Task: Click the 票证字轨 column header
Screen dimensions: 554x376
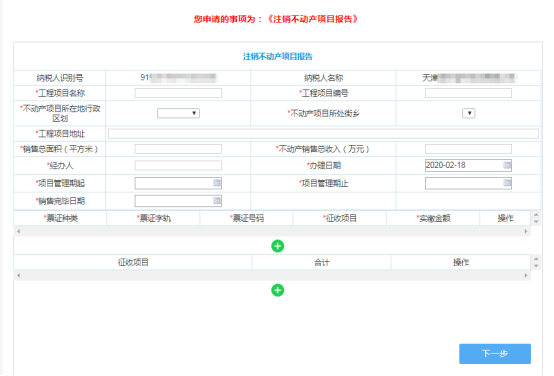Action: click(x=154, y=218)
